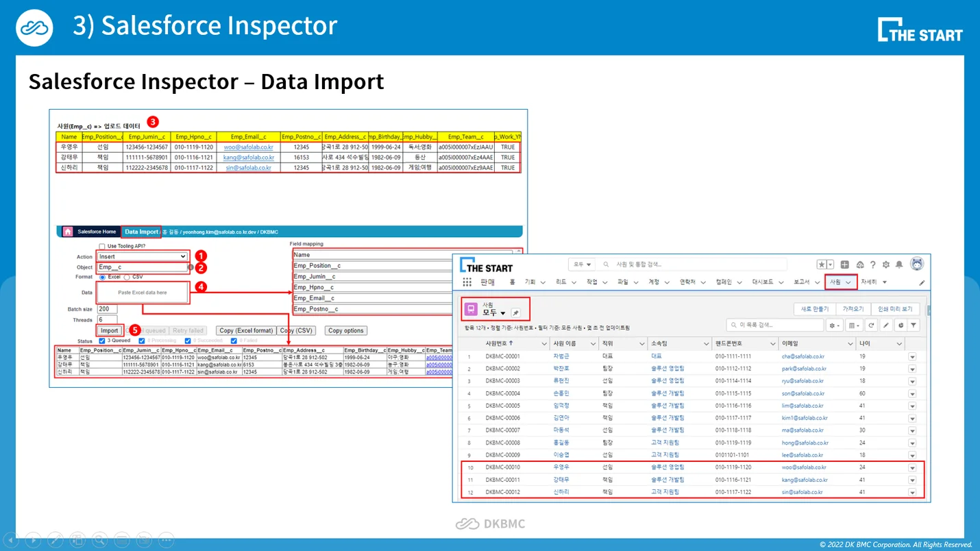Screen dimensions: 980x551
Task: Open the 모두 search scope dropdown
Action: click(x=582, y=265)
